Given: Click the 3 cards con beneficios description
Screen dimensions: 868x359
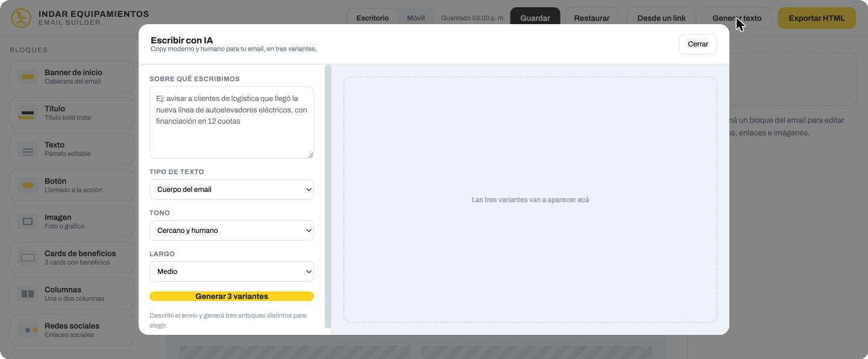Looking at the screenshot, I should point(77,262).
